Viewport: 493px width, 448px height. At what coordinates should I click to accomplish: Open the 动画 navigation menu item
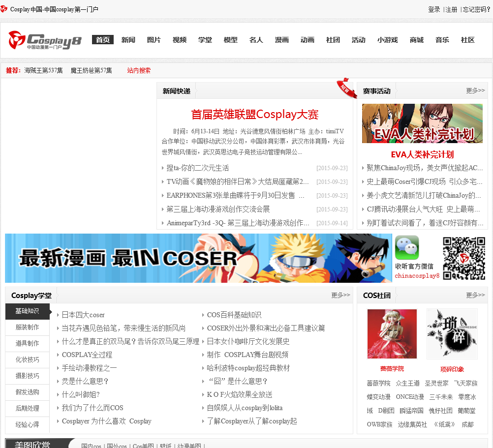[x=307, y=40]
